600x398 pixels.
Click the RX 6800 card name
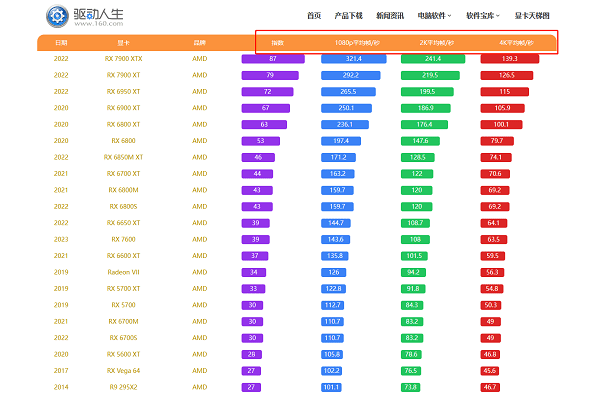click(123, 141)
